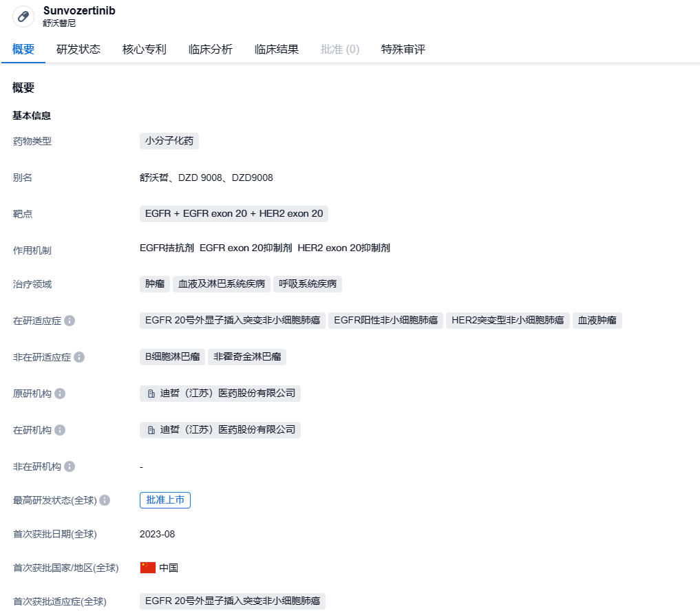Viewport: 700px width, 611px height.
Task: Open 迪哲（江苏）医药 under 原研机构
Action: click(x=220, y=394)
